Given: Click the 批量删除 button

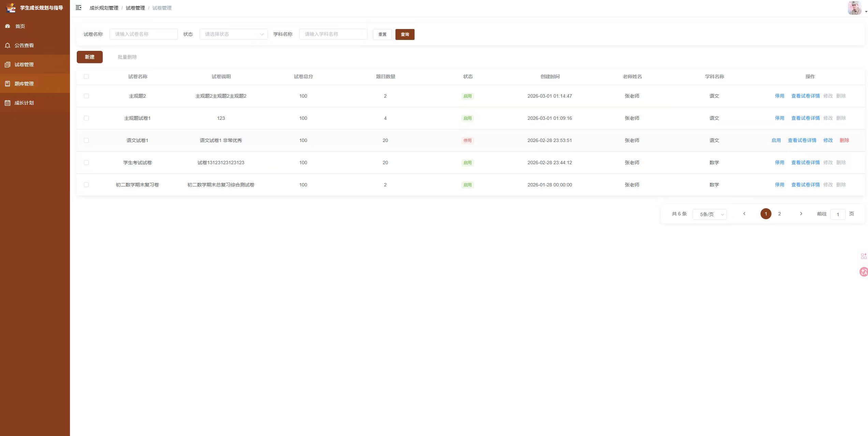Looking at the screenshot, I should (127, 57).
